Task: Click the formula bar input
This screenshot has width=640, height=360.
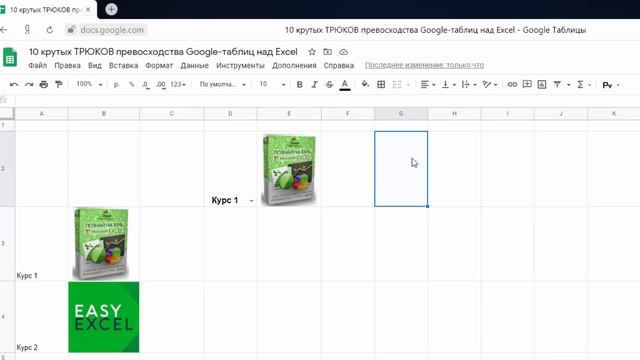Action: click(327, 100)
